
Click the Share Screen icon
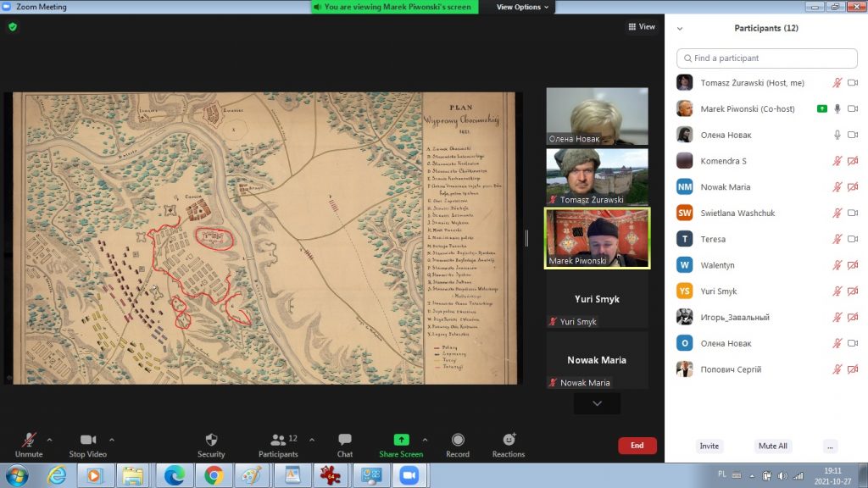pos(401,441)
